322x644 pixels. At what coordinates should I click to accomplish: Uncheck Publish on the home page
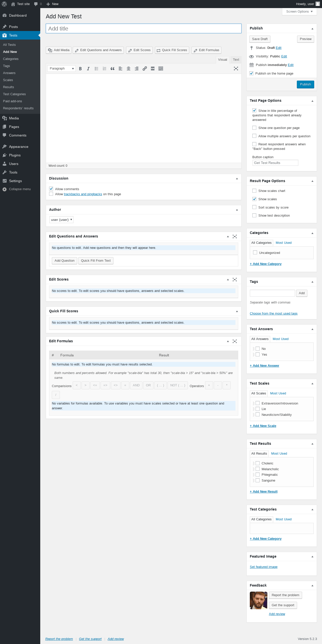point(251,73)
